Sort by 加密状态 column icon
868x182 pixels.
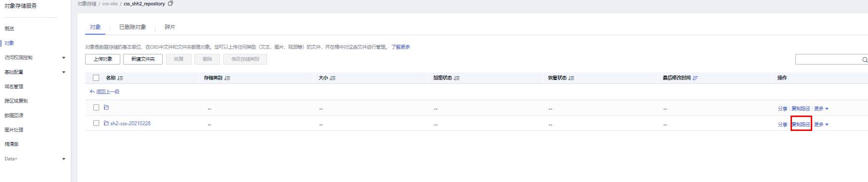click(457, 78)
